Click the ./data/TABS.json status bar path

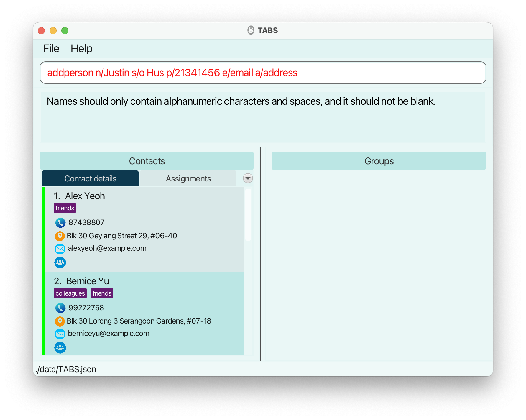coord(66,369)
